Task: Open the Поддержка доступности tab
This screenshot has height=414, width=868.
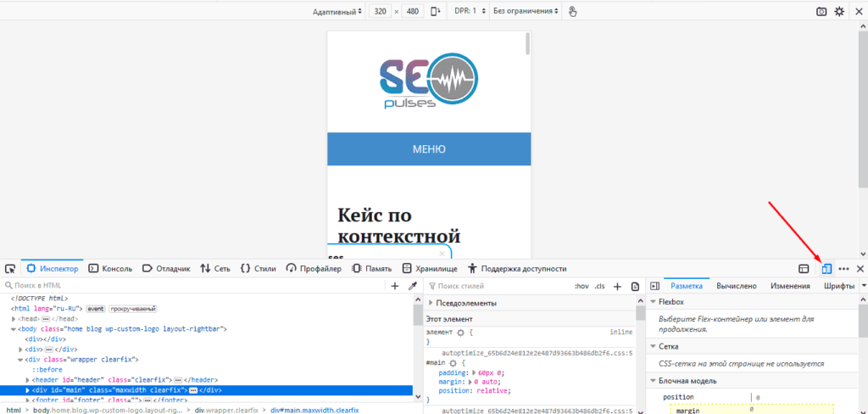Action: 517,269
